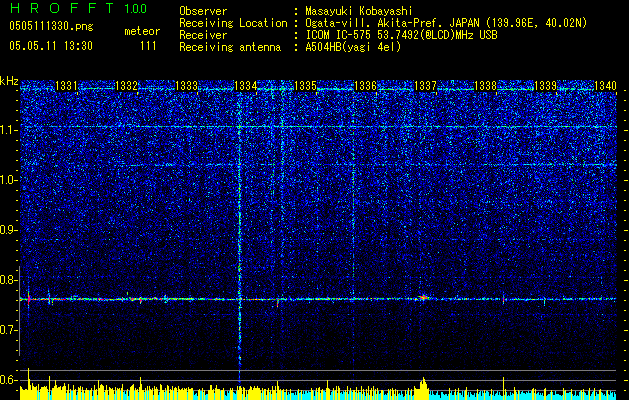
Task: Click location Ogata-vill. Akita-Pref. JAPAN text
Action: pos(392,23)
